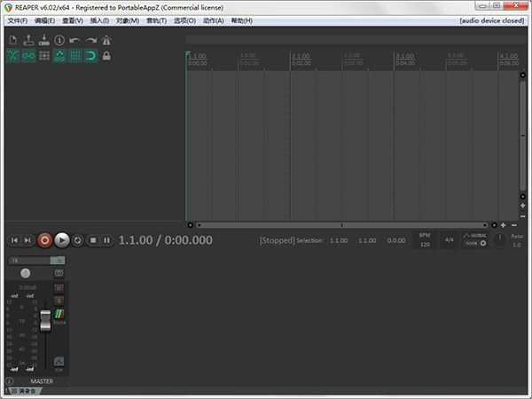Toggle envelope points move with items
532x399 pixels.
point(59,56)
